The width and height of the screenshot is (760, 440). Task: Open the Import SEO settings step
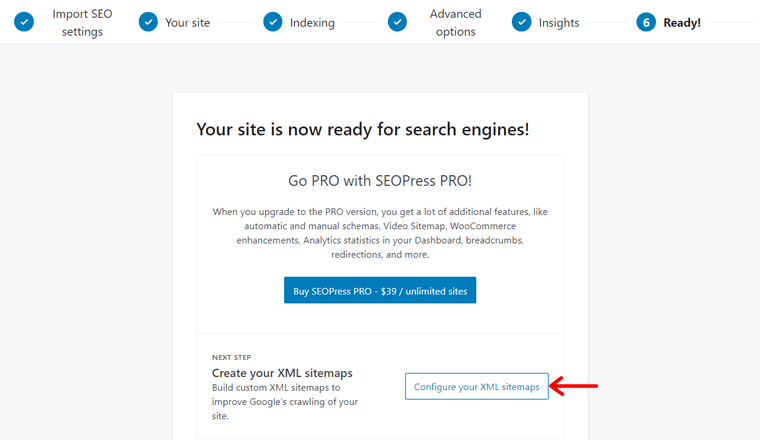[x=82, y=23]
